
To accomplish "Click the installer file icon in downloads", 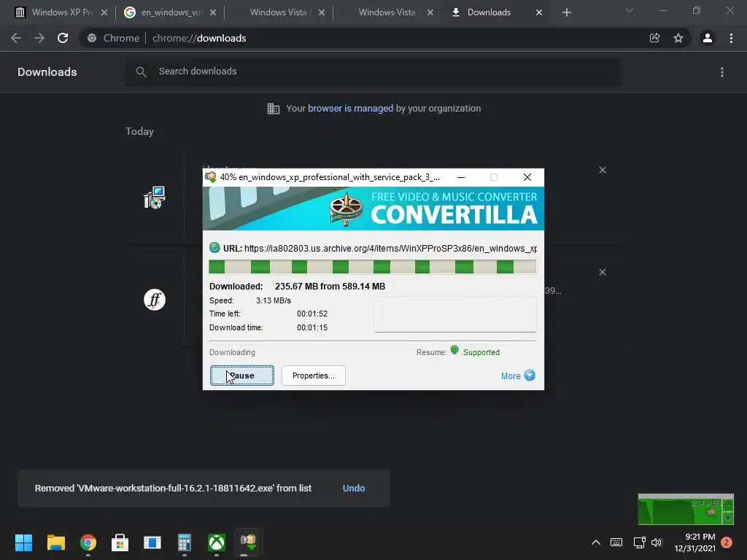I will pos(155,198).
